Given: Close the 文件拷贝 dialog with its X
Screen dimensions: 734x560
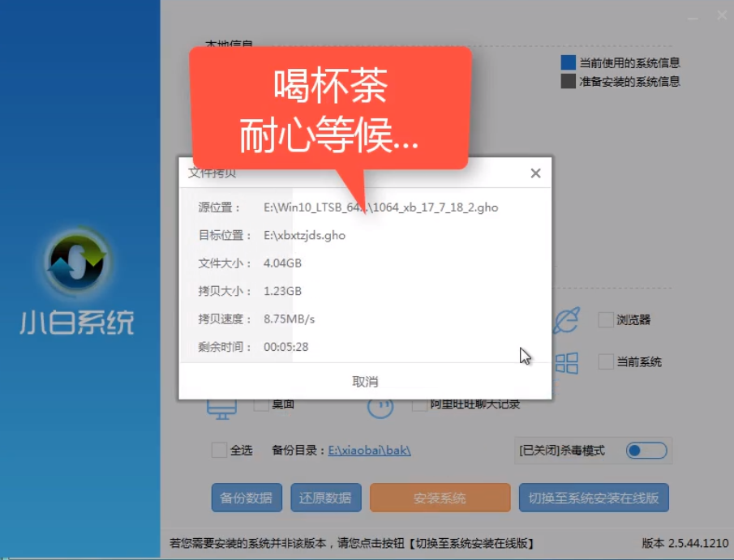Looking at the screenshot, I should click(x=535, y=173).
